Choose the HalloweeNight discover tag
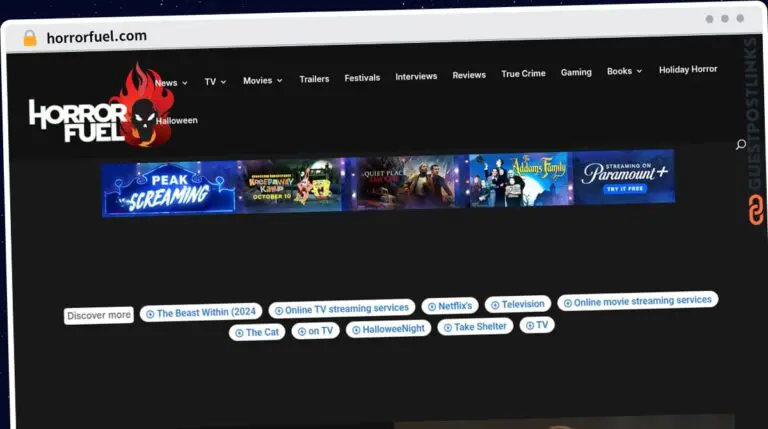The height and width of the screenshot is (429, 768). [x=388, y=329]
